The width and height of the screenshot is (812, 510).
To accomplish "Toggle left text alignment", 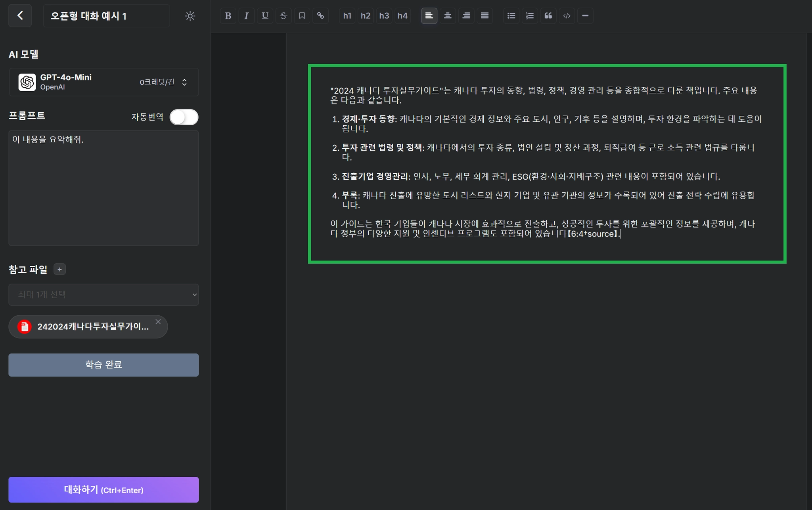I will point(429,16).
